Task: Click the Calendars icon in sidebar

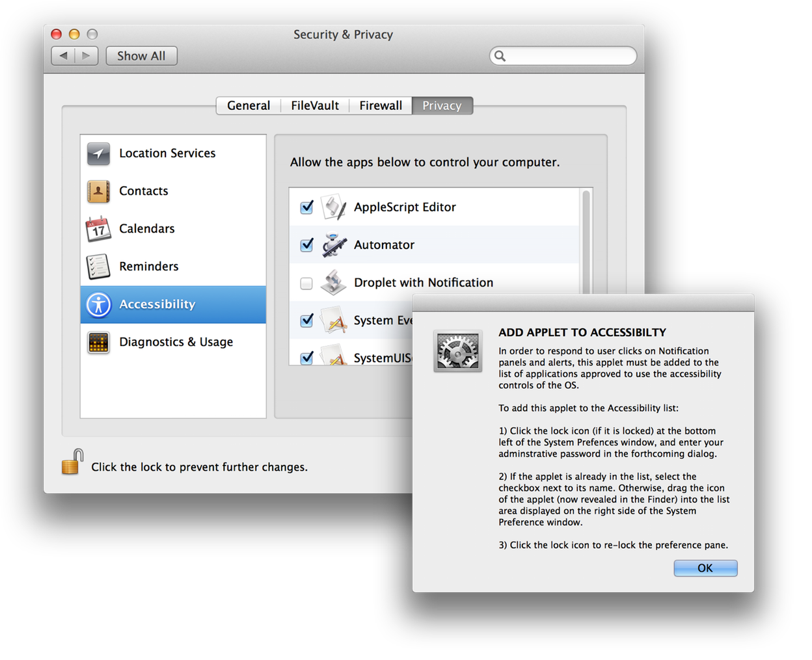Action: [x=98, y=229]
